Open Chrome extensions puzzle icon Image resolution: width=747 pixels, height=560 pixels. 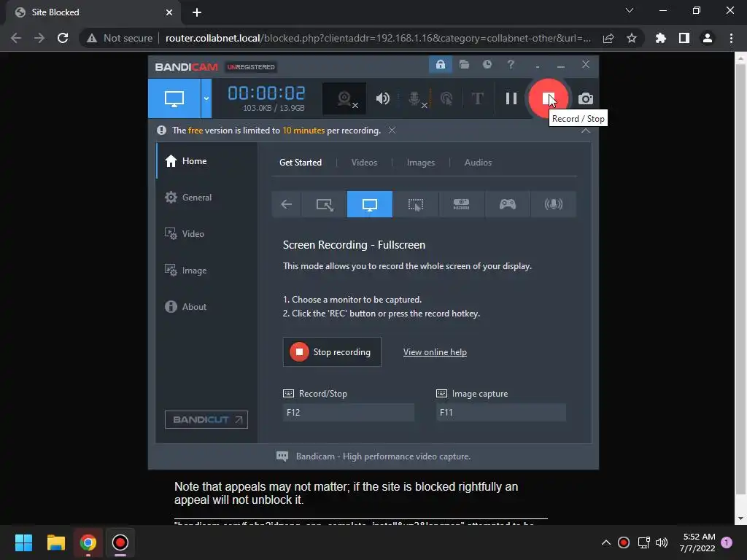(x=661, y=38)
